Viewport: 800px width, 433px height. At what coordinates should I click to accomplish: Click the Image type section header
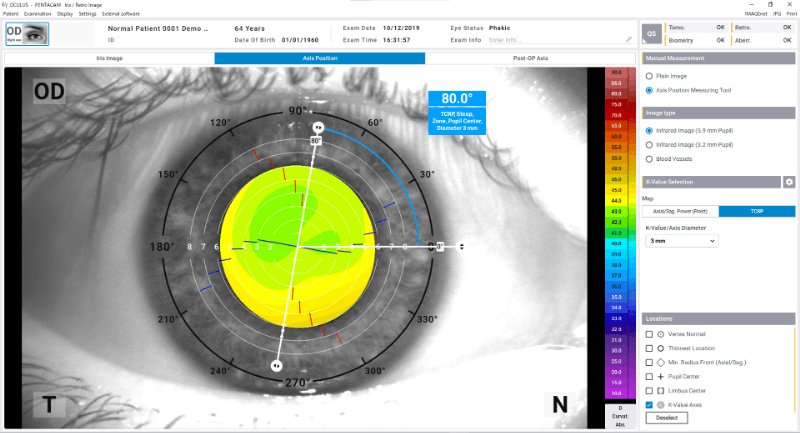pyautogui.click(x=718, y=113)
